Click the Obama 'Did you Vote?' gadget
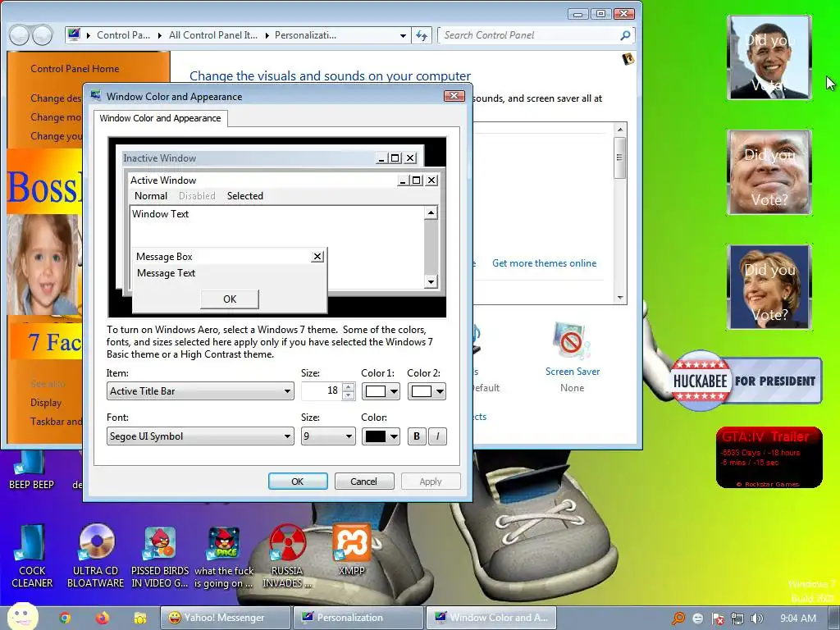840x630 pixels. click(x=769, y=57)
